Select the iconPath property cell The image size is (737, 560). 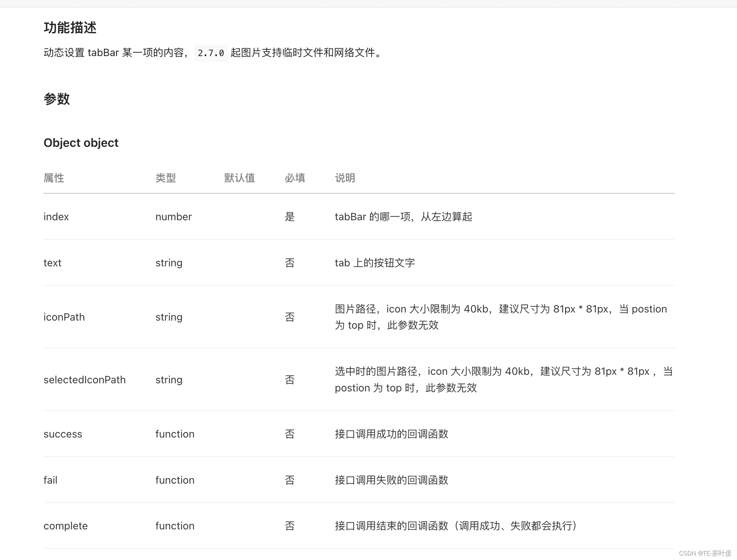tap(64, 317)
